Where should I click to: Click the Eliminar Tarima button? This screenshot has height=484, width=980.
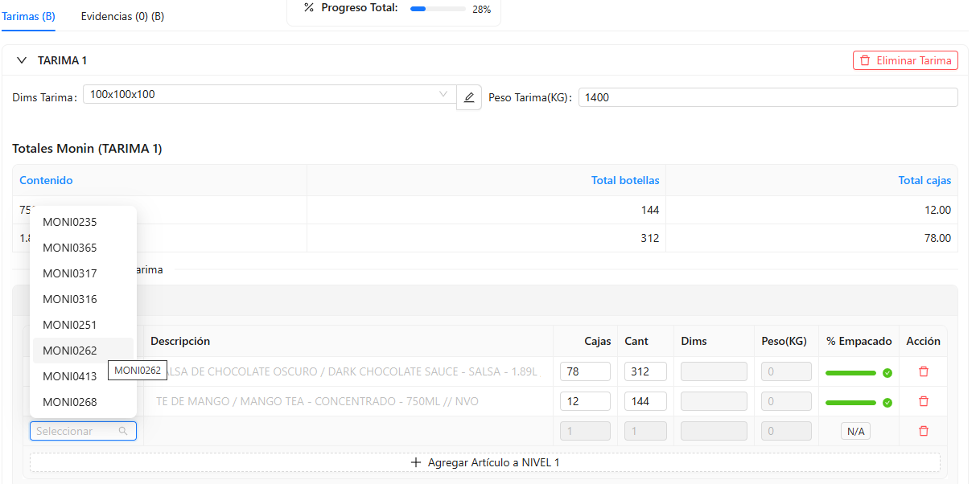[905, 60]
